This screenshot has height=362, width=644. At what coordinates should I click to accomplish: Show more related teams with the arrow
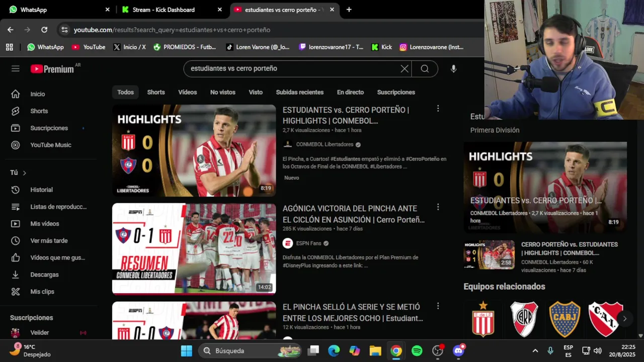(x=624, y=319)
